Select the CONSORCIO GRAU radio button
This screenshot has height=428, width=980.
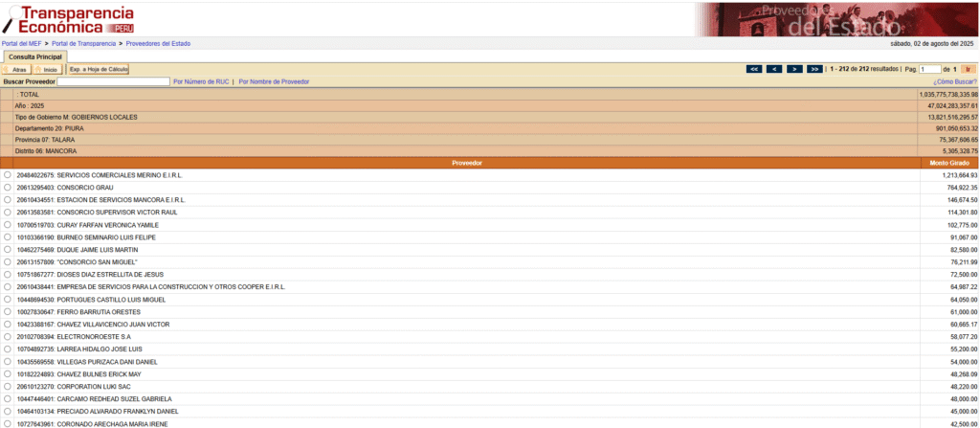(9, 188)
